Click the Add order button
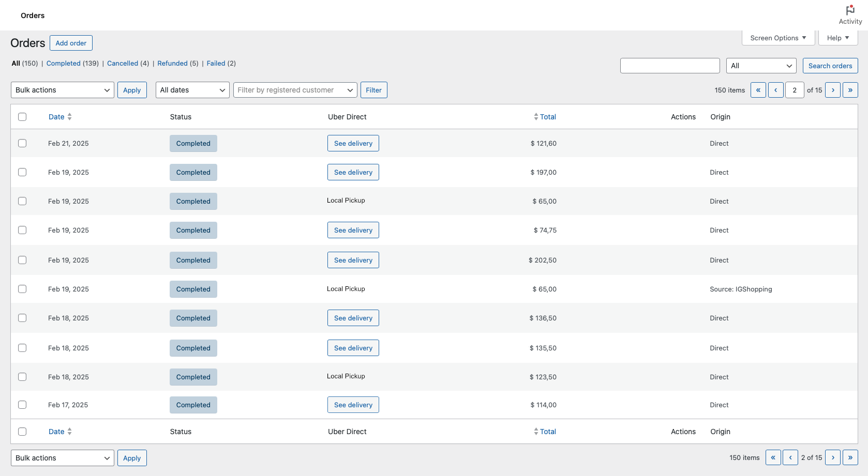The image size is (868, 476). point(71,43)
